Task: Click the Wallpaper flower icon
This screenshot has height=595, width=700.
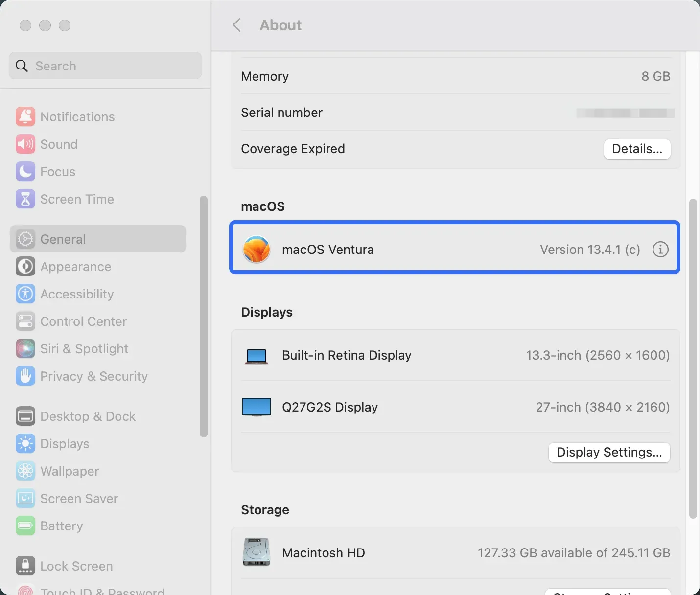Action: (25, 471)
